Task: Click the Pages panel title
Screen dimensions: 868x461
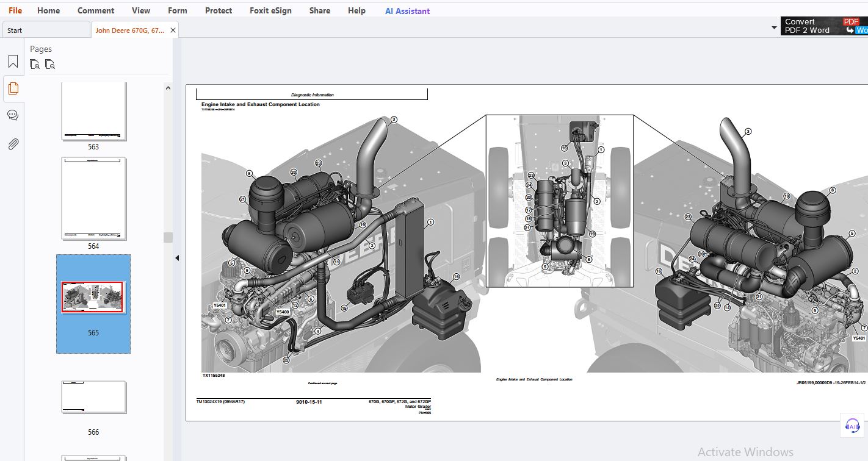Action: pos(41,49)
